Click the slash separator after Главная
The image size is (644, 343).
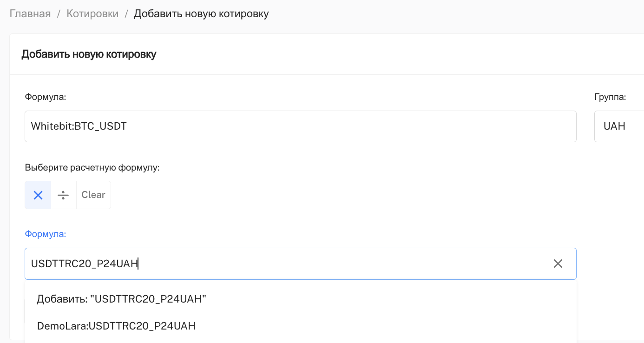click(59, 13)
